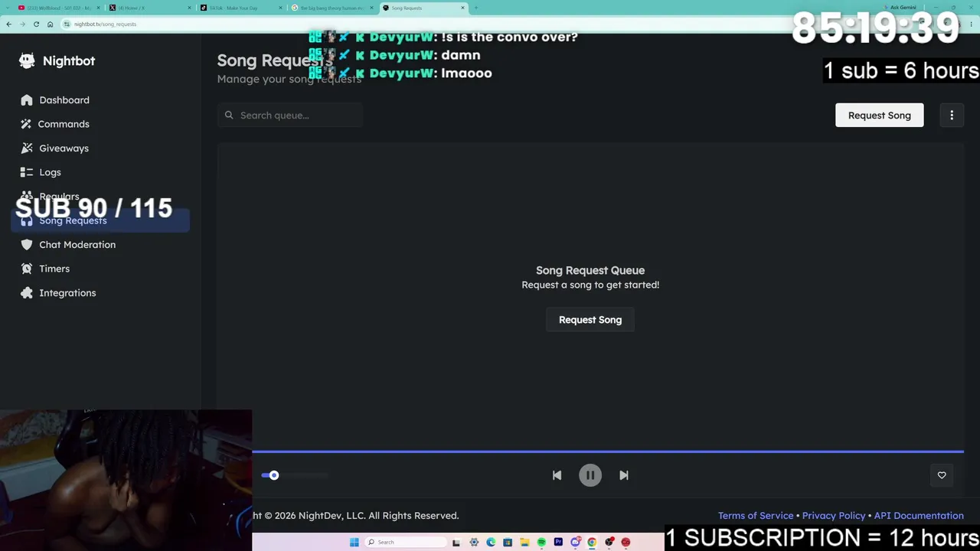980x551 pixels.
Task: Click the top-right Request Song button
Action: click(x=879, y=116)
